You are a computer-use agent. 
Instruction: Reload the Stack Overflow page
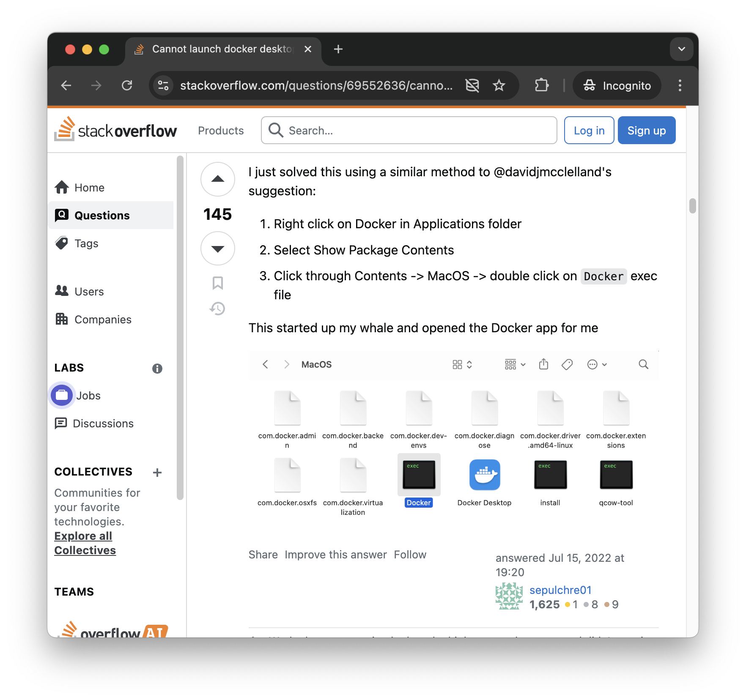127,85
